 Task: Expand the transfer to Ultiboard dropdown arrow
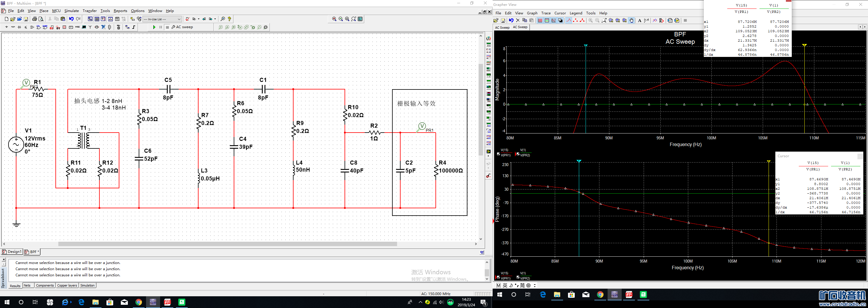click(199, 19)
